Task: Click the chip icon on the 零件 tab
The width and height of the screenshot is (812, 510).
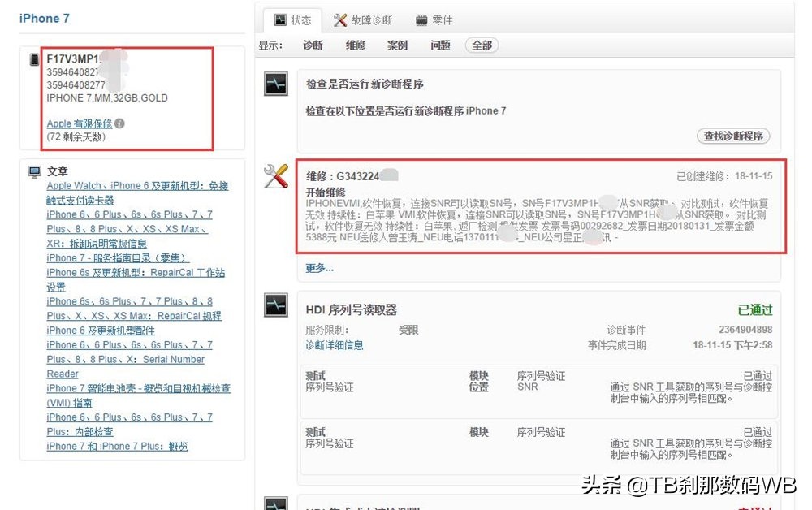Action: 422,20
